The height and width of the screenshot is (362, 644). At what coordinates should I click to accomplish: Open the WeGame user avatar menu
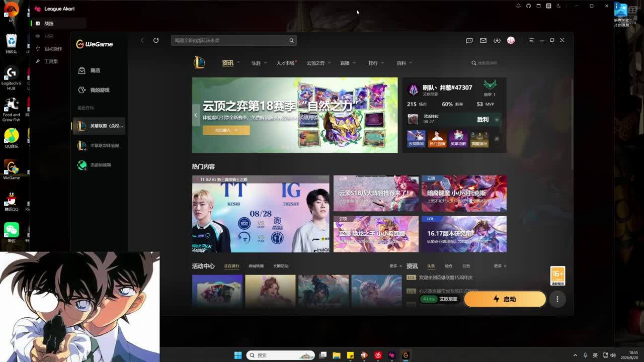(x=511, y=40)
